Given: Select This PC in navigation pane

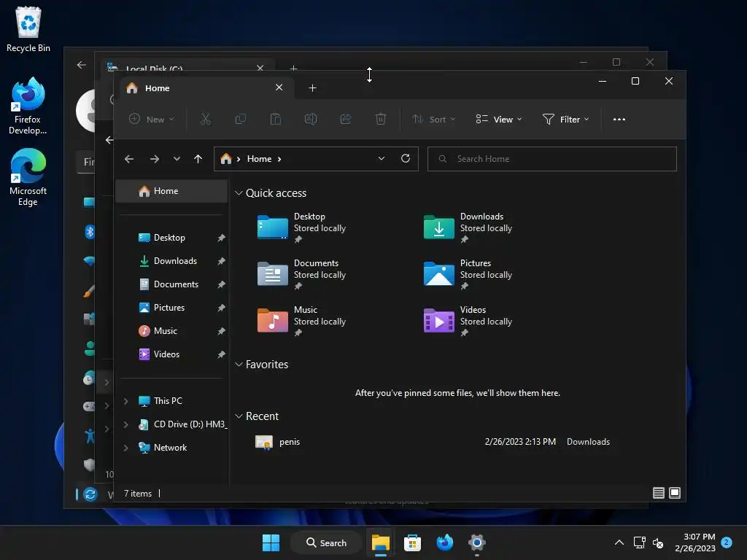Looking at the screenshot, I should click(172, 401).
